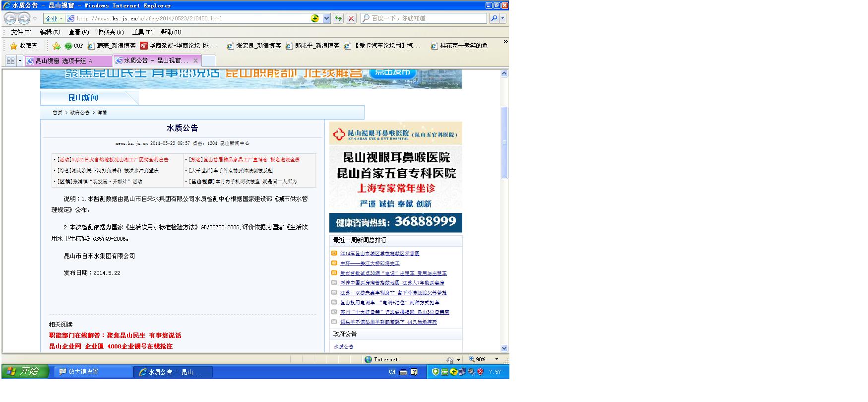868x402 pixels.
Task: Open the Quick Tabs grid icon
Action: 10,61
